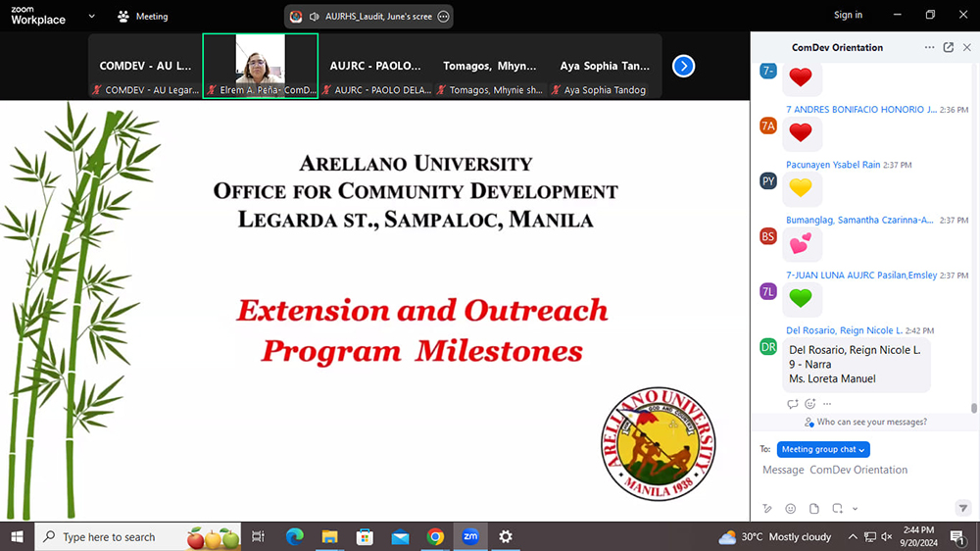
Task: Click the green heart message
Action: tap(801, 298)
